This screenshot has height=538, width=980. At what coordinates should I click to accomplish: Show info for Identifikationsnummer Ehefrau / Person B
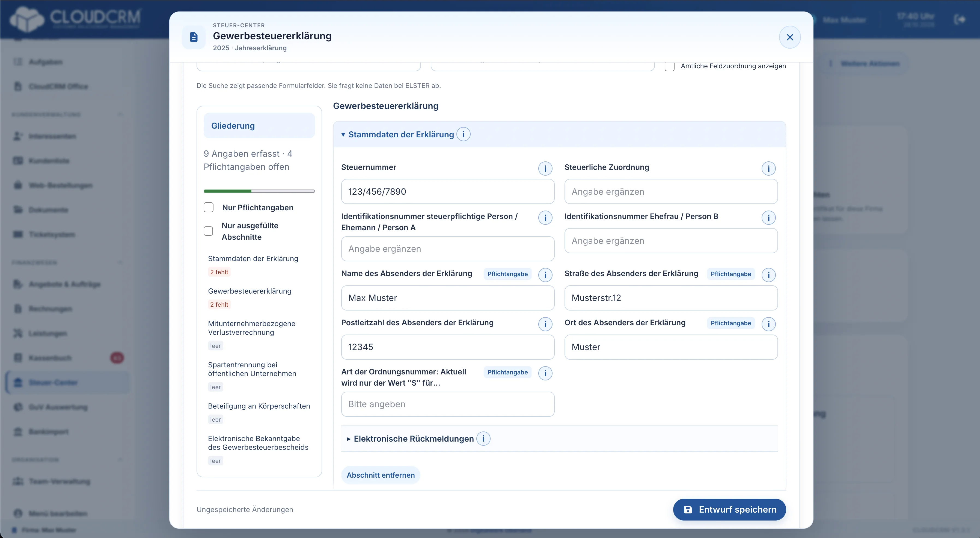click(x=768, y=218)
